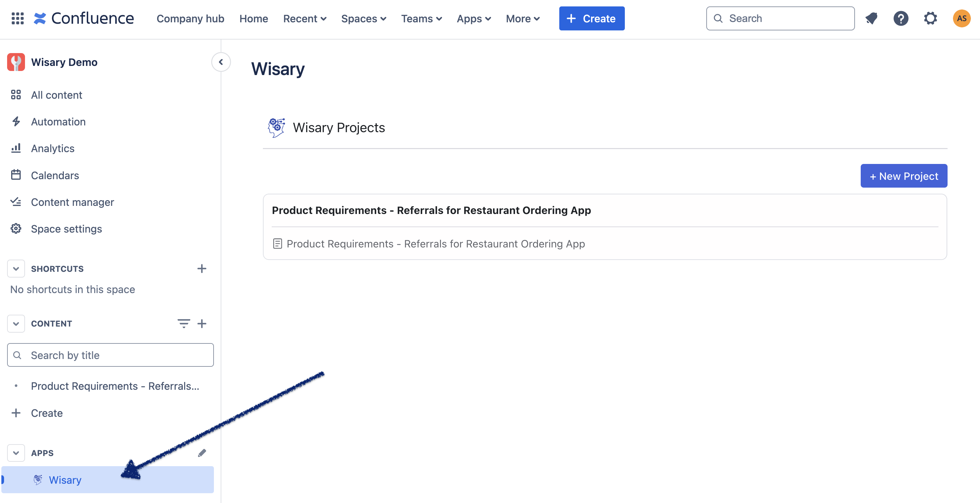
Task: Expand the Spaces dropdown in top nav
Action: pyautogui.click(x=363, y=18)
